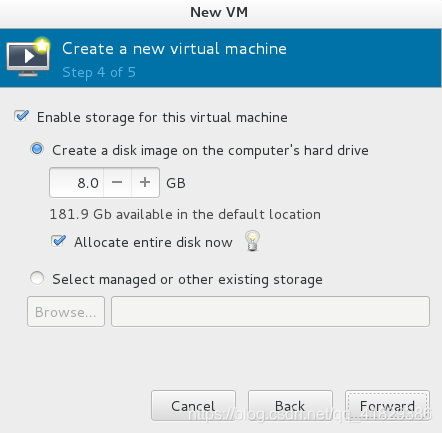
Task: Click the lightbulb hint icon beside Allocate option
Action: click(x=252, y=241)
